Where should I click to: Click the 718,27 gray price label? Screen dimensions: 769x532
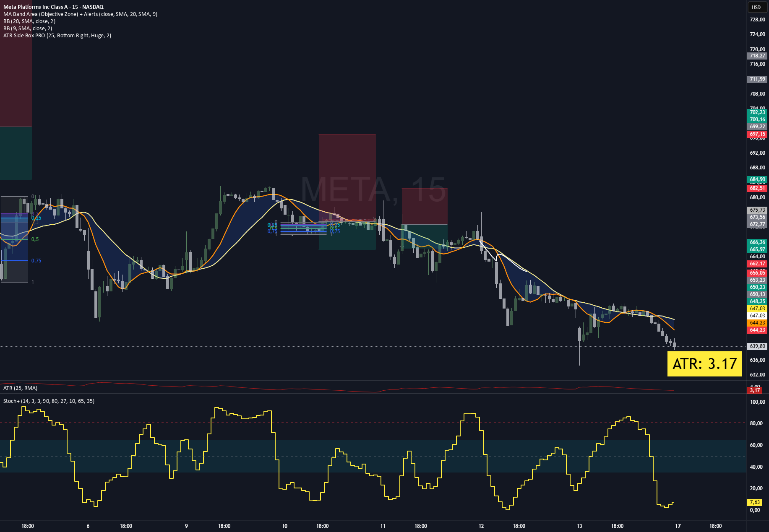tap(757, 56)
